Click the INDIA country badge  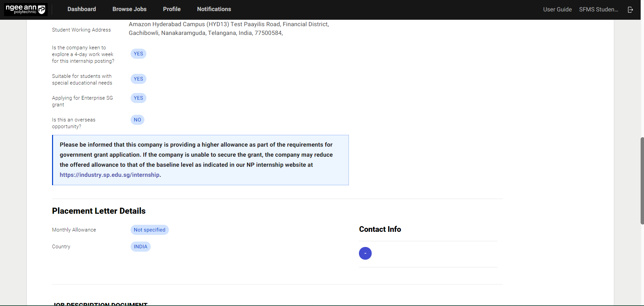click(140, 247)
